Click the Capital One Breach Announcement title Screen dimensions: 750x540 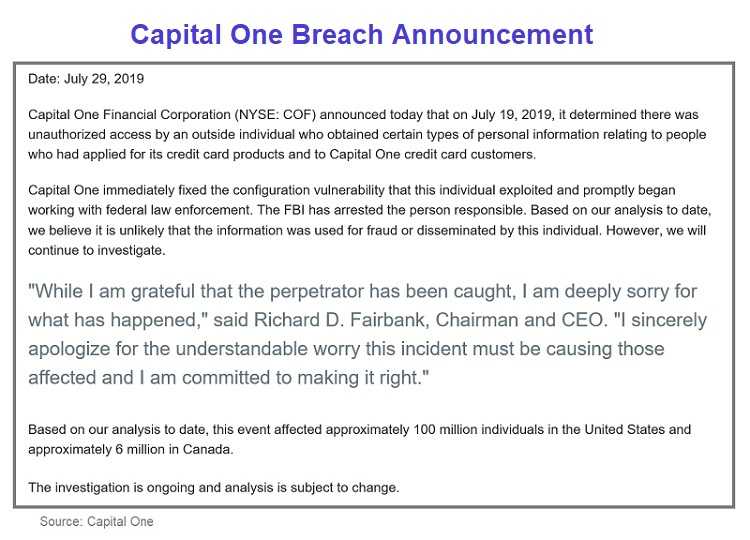click(x=362, y=35)
